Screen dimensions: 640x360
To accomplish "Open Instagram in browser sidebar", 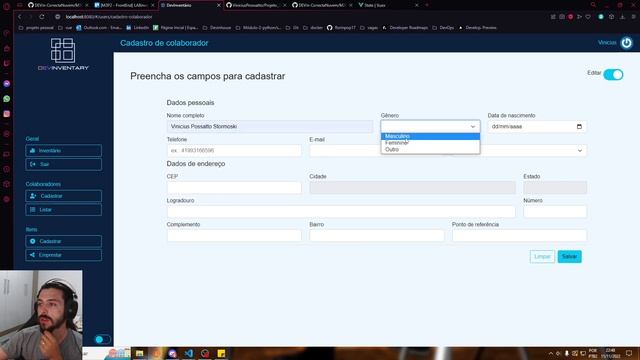I will 7,114.
